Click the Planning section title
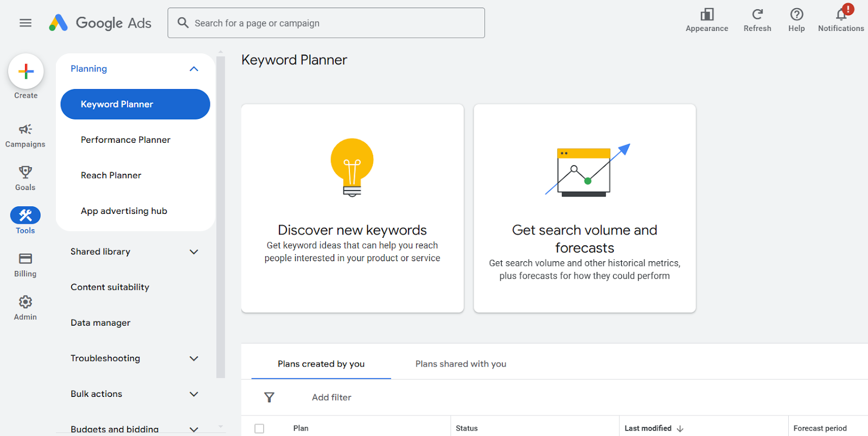The width and height of the screenshot is (868, 436). coord(88,69)
